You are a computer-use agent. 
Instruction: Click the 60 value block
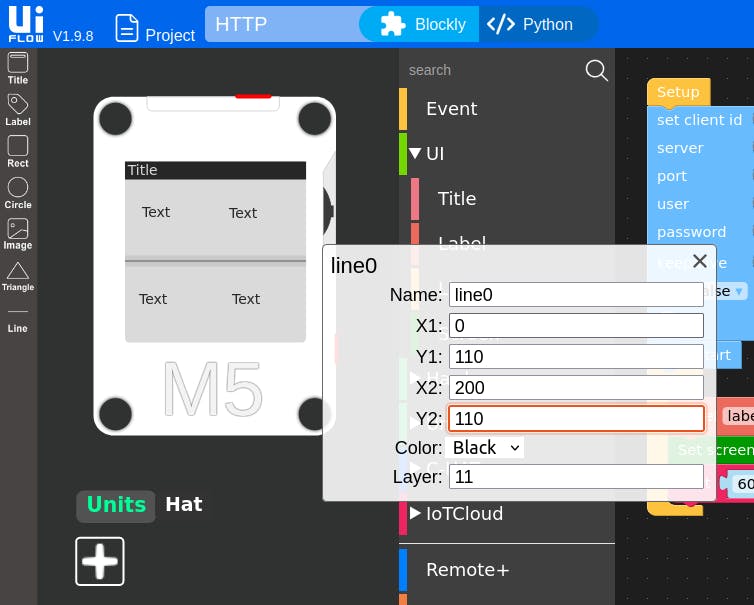[741, 483]
